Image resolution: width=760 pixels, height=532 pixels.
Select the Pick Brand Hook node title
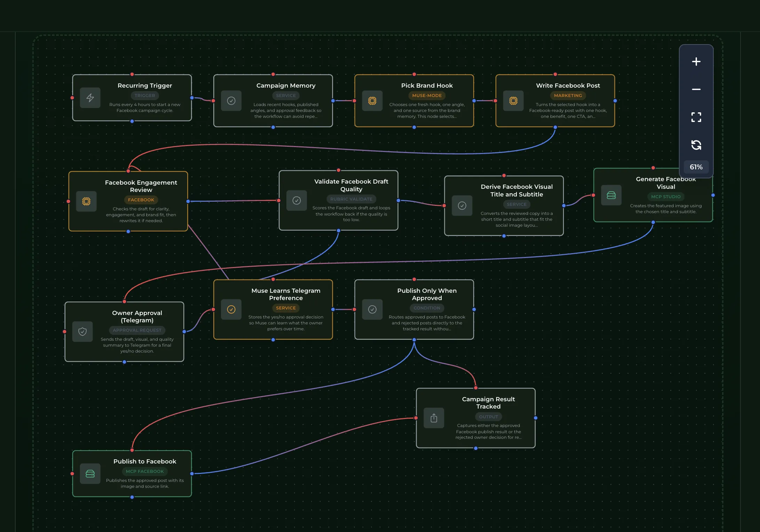point(427,86)
